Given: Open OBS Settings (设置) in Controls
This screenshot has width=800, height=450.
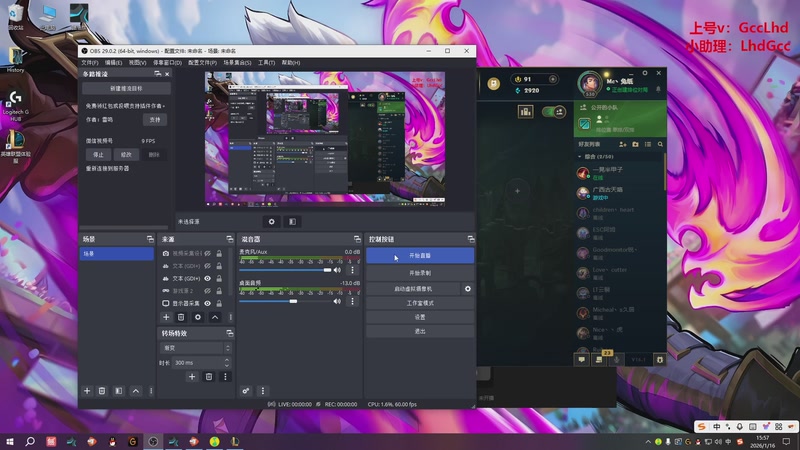Looking at the screenshot, I should click(419, 317).
